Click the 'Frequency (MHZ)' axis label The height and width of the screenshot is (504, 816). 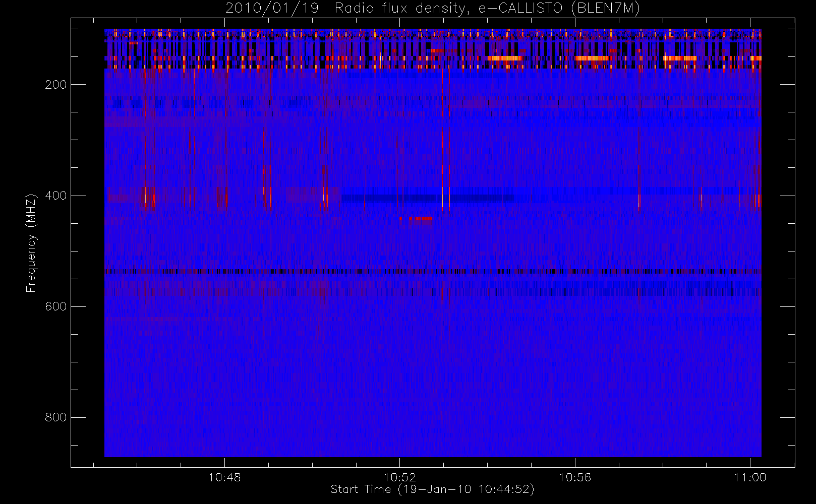[31, 243]
